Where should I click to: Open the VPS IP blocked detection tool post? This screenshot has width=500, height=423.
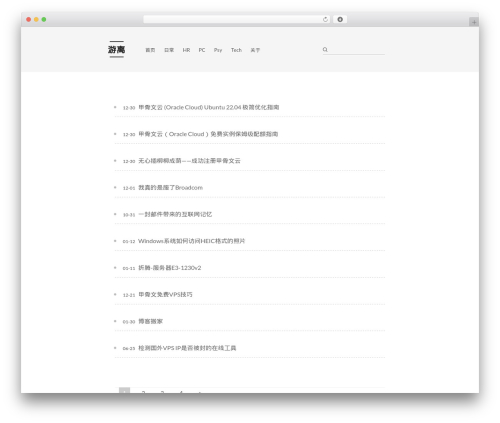point(187,348)
